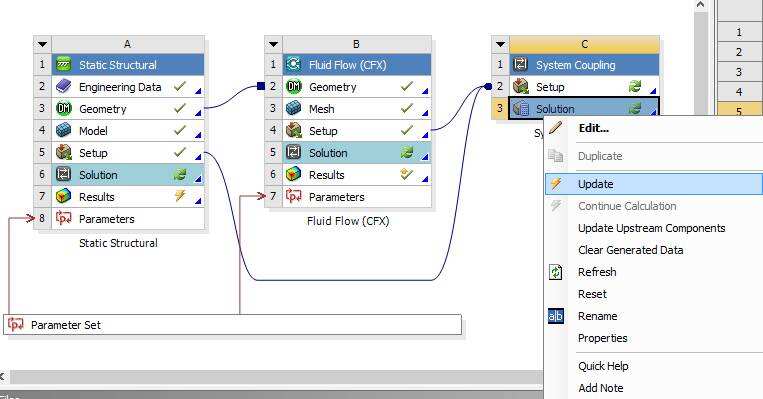Screen dimensions: 763x399
Task: Open the system B dropdown arrow
Action: tap(273, 44)
